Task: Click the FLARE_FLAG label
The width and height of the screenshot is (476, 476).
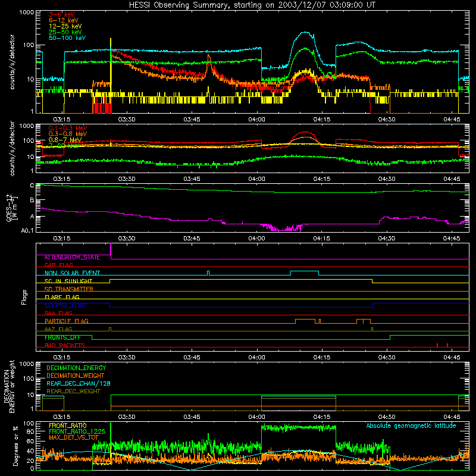Action: coord(62,297)
